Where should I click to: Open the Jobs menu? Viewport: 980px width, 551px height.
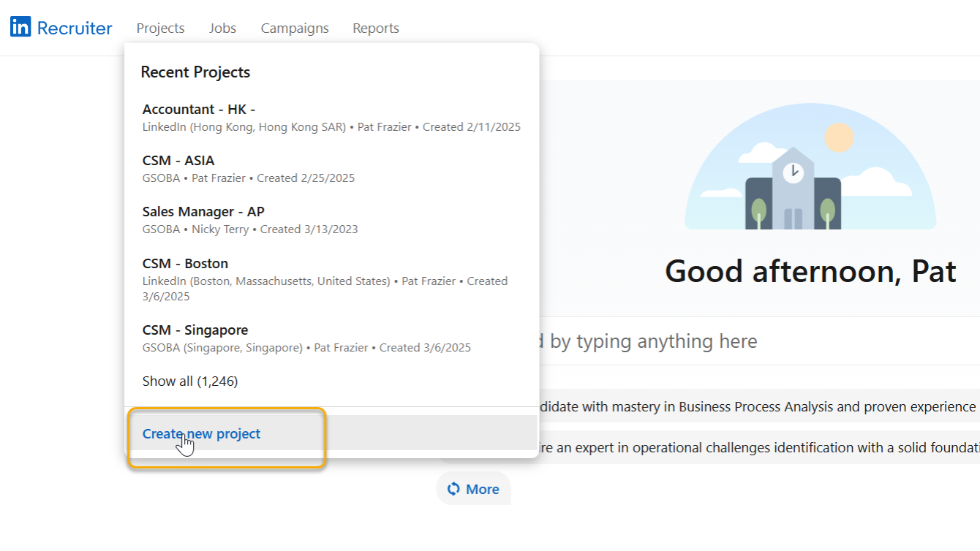point(222,28)
